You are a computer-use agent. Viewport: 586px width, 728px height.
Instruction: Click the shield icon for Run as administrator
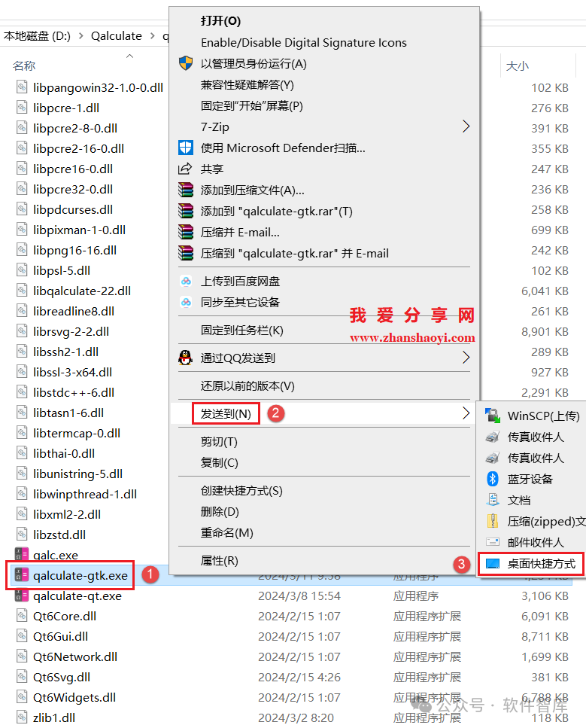click(x=185, y=64)
